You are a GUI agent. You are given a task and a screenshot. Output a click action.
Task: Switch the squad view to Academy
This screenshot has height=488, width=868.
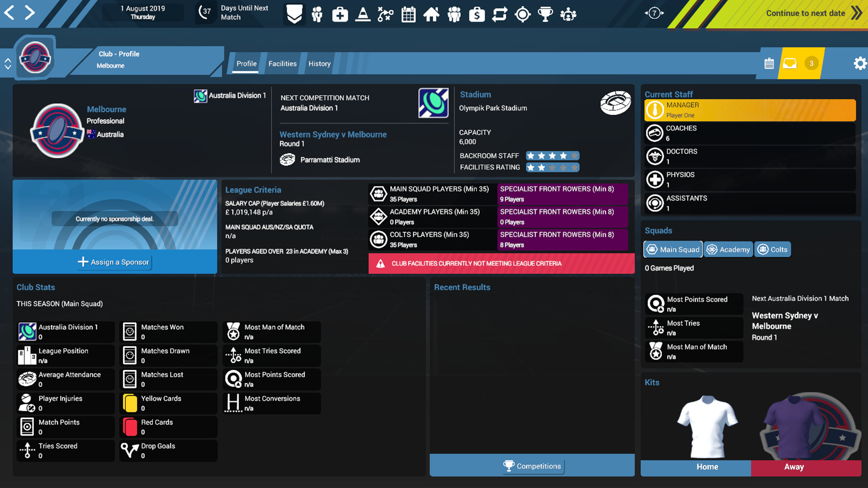[x=728, y=249]
